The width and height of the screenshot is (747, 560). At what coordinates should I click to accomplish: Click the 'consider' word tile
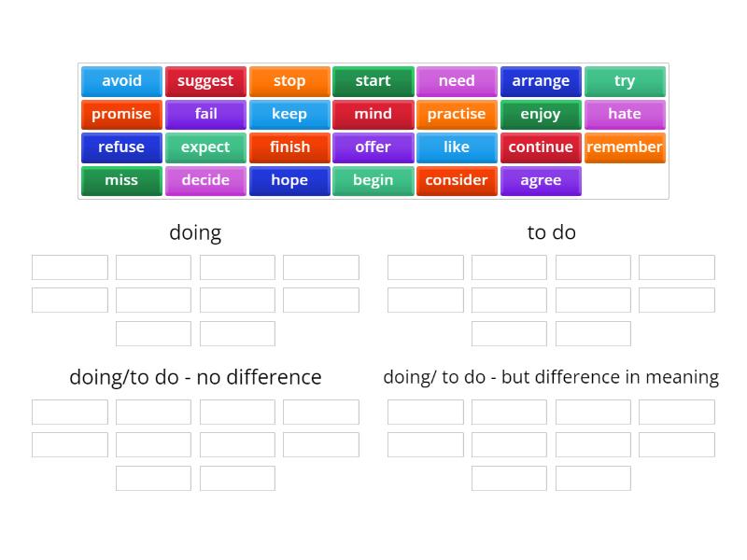coord(457,180)
